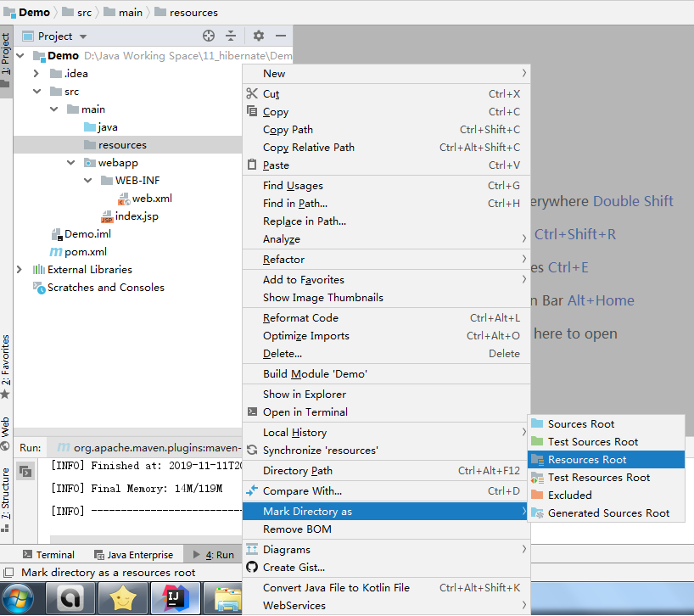
Task: Open Windows Start button
Action: [17, 599]
